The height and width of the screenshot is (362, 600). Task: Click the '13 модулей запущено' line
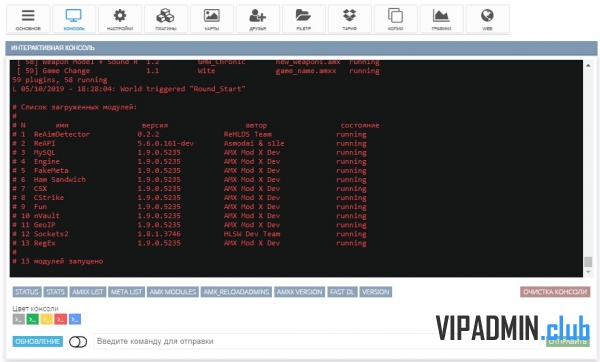tap(58, 261)
